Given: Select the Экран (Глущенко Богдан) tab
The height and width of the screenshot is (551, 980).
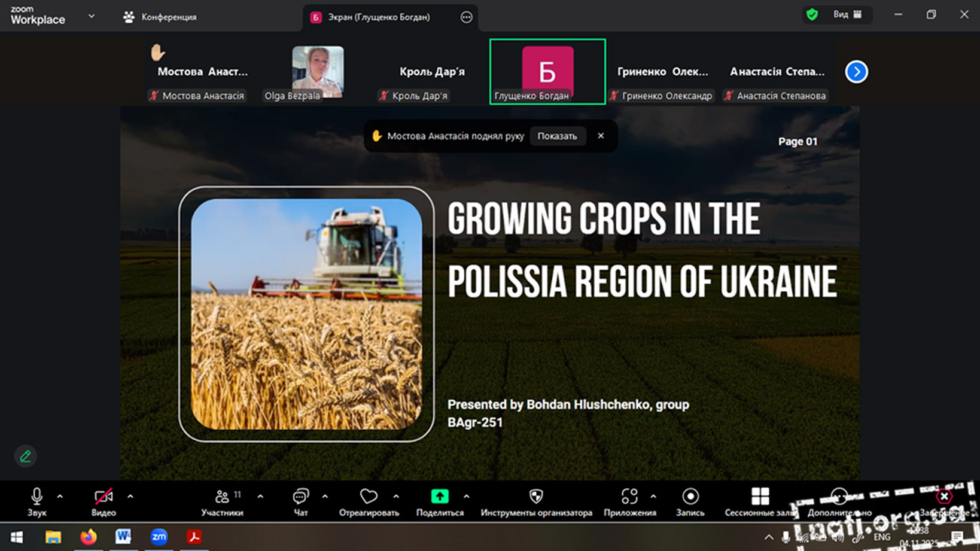Looking at the screenshot, I should pos(378,17).
